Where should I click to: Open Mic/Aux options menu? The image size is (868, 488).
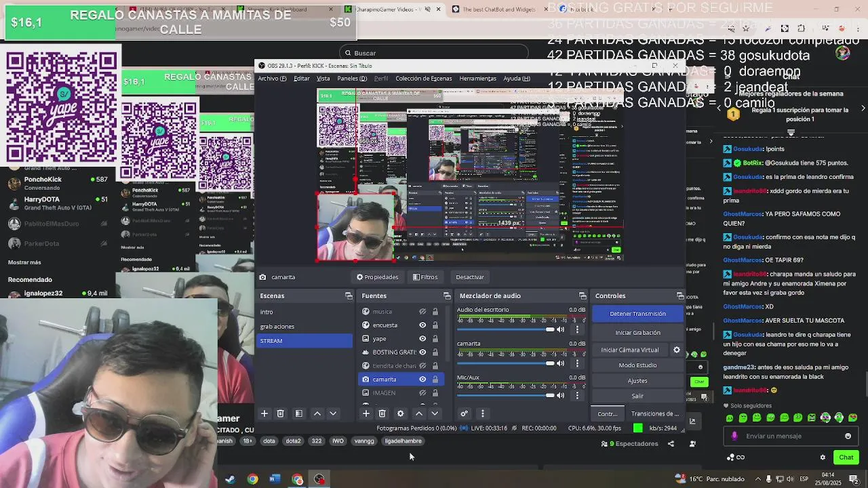click(577, 395)
